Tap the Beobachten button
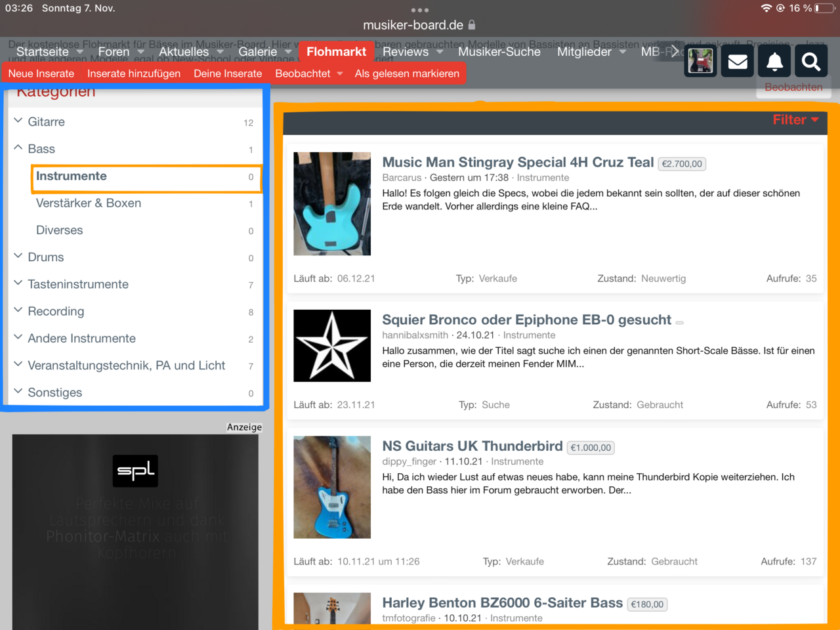This screenshot has height=630, width=840. coord(793,87)
